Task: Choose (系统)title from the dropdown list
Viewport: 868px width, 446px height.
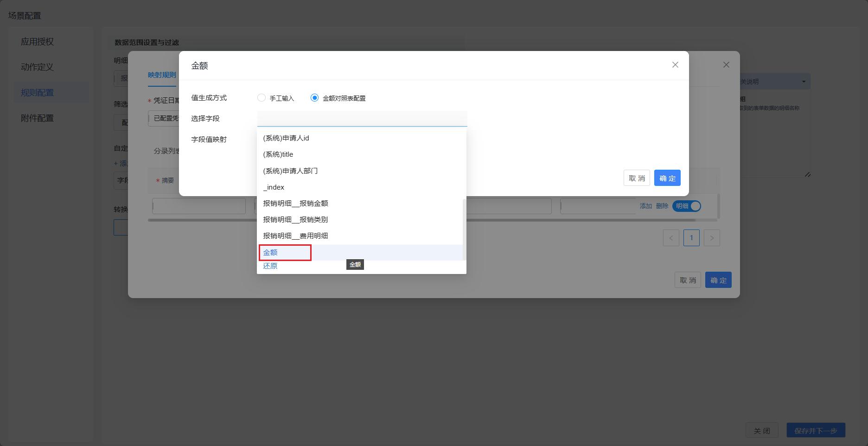Action: 360,154
